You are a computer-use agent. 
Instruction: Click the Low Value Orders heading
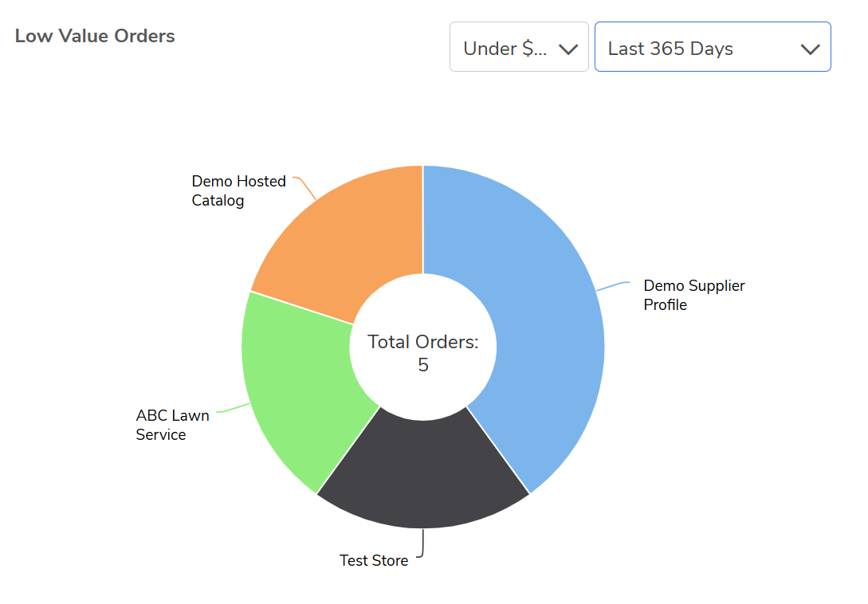(x=95, y=36)
